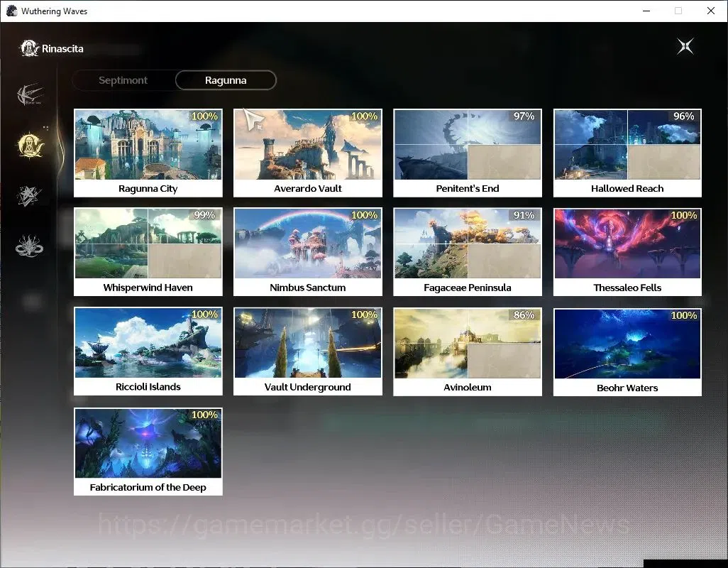728x568 pixels.
Task: Click the Rinascita region title text
Action: click(x=62, y=49)
